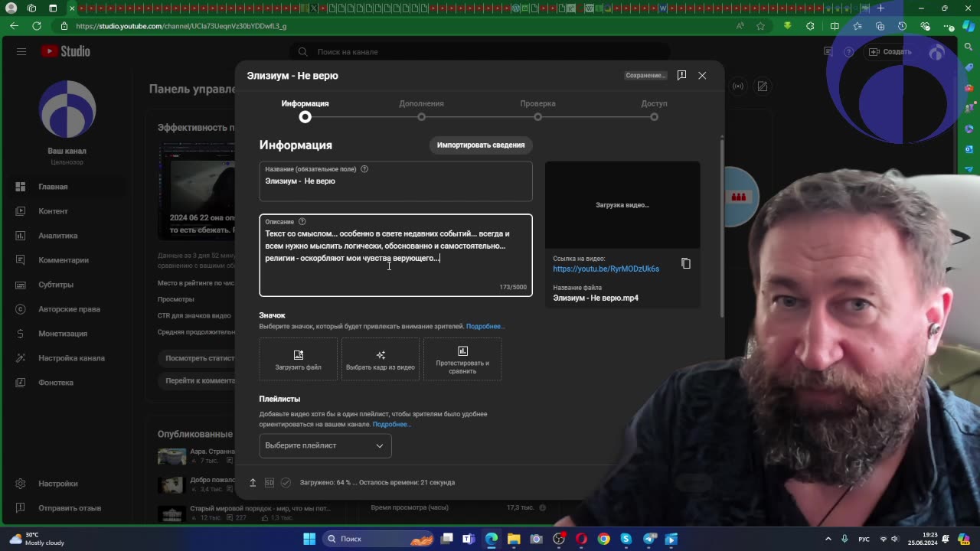
Task: Click the Сохранение status badge
Action: [645, 76]
